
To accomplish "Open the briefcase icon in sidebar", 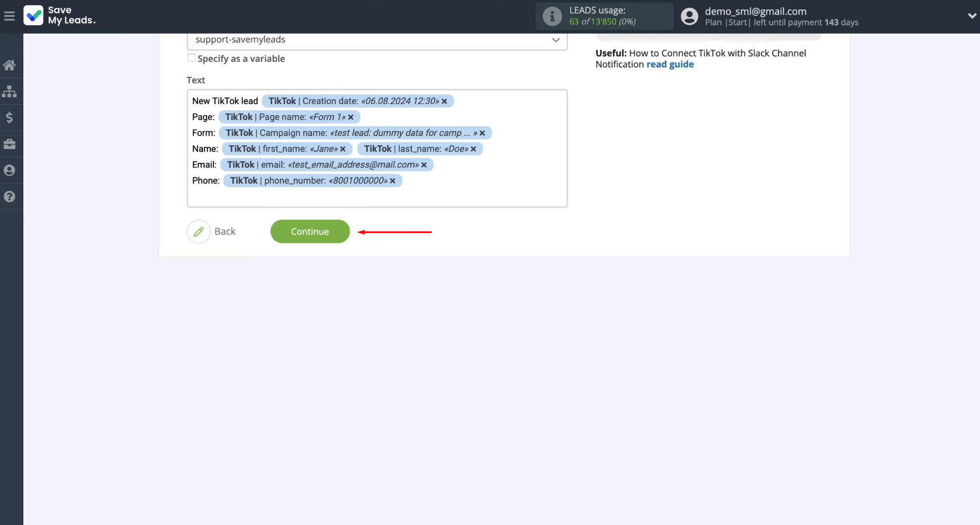I will click(x=9, y=144).
